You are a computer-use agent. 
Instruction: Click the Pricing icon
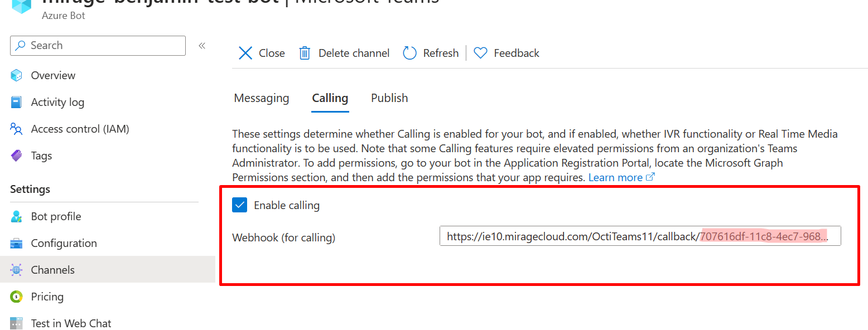pyautogui.click(x=17, y=297)
